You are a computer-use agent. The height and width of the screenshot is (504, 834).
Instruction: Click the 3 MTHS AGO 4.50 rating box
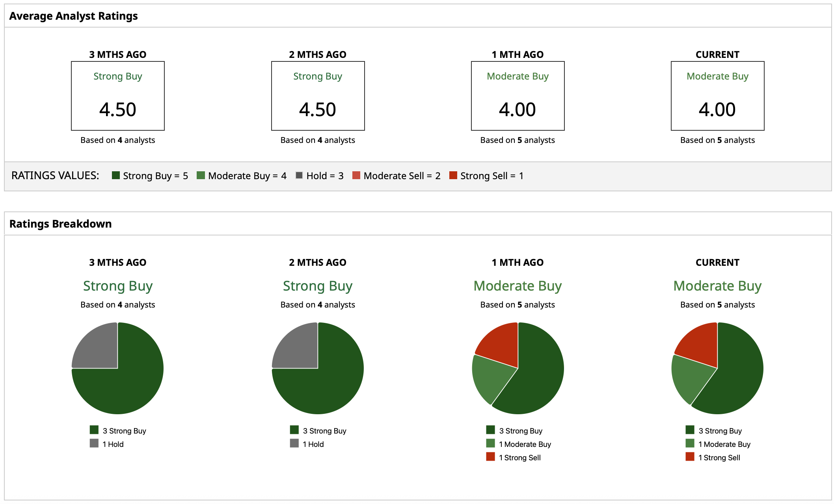[117, 96]
